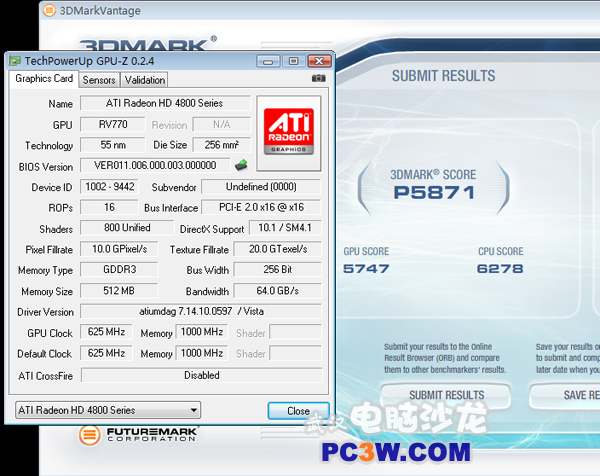The image size is (600, 476).
Task: Click Texture Fillrate field 20.0 GTexel/s
Action: 277,249
